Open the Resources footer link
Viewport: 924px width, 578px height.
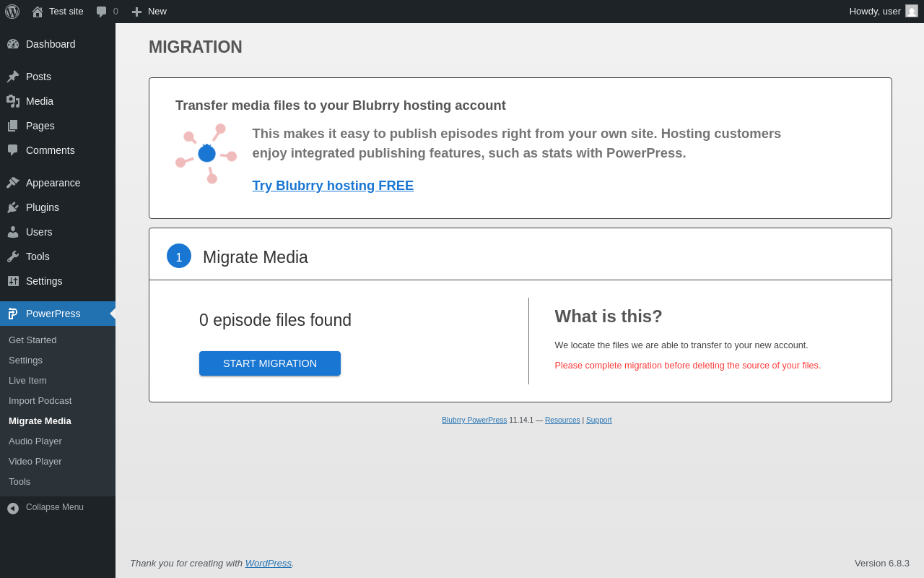pos(562,420)
